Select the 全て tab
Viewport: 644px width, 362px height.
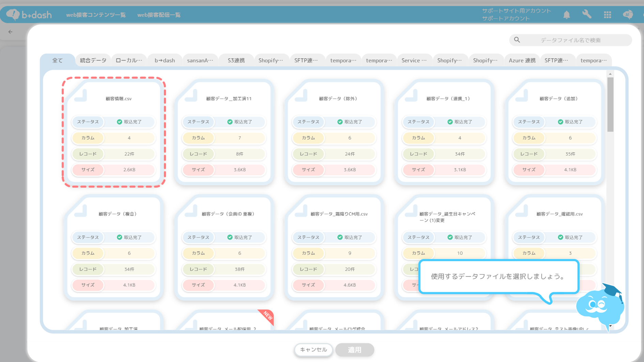tap(57, 60)
